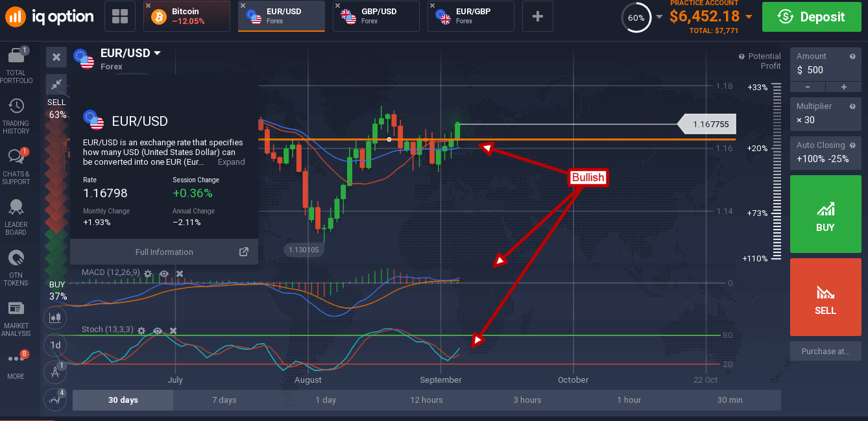Switch to the Bitcoin tab
868x421 pixels.
(x=187, y=16)
